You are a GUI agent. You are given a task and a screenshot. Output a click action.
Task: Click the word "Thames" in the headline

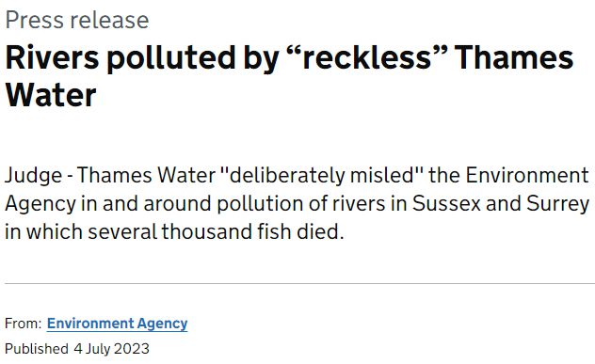click(514, 57)
